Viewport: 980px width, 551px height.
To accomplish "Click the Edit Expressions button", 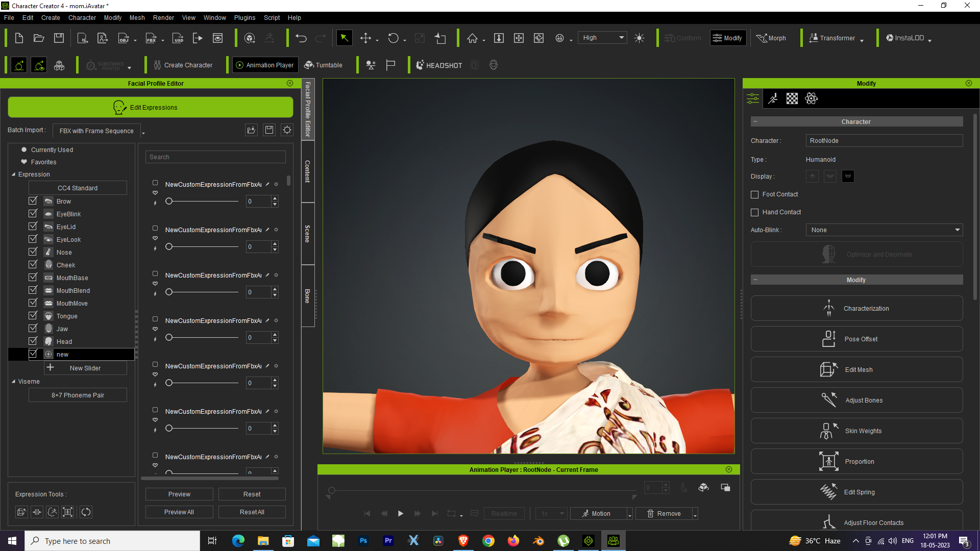I will coord(151,108).
